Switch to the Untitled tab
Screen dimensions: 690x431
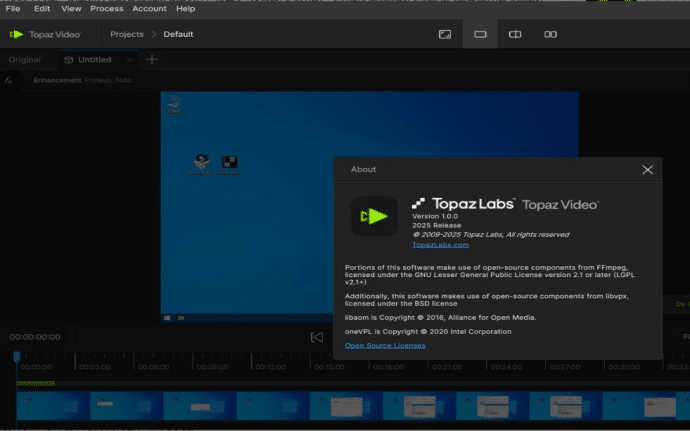click(x=95, y=59)
